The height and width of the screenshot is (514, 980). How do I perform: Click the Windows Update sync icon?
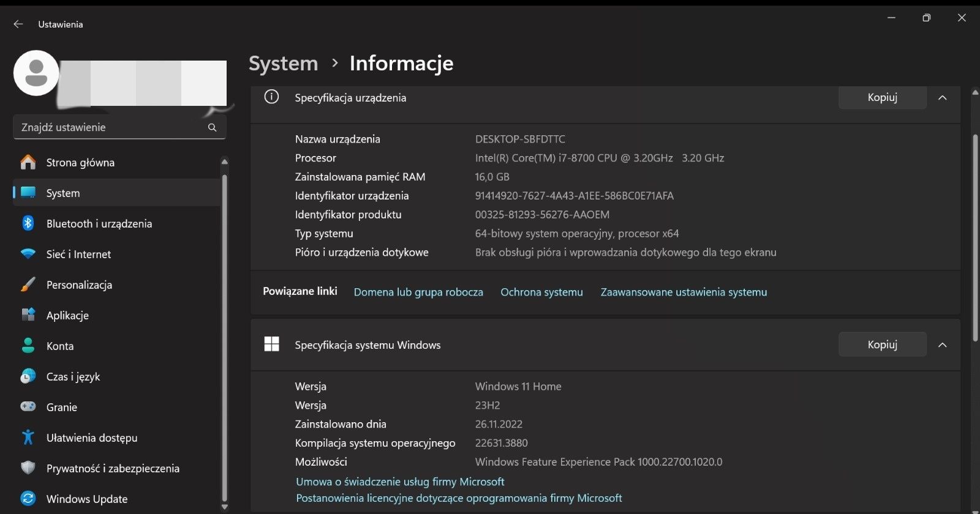pyautogui.click(x=28, y=499)
